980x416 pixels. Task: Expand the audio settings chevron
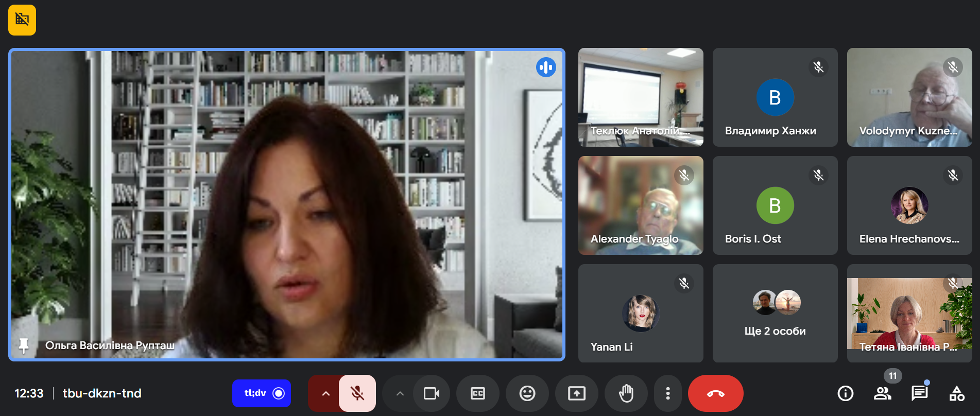[325, 393]
